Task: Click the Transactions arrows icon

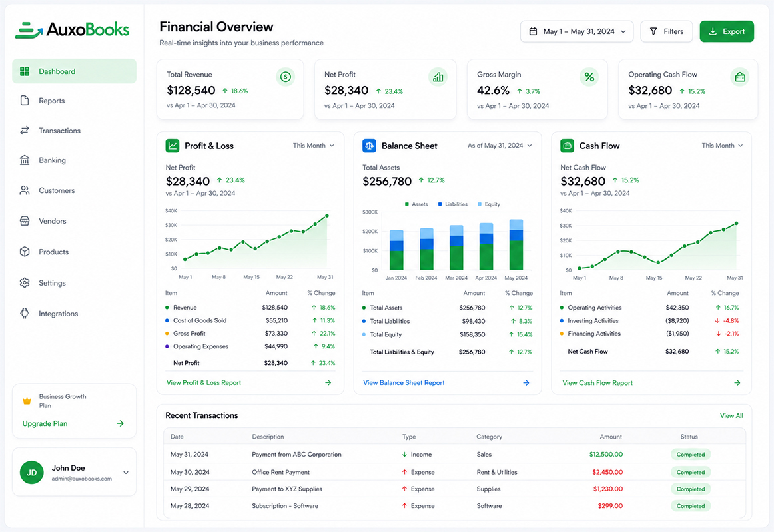Action: click(25, 131)
